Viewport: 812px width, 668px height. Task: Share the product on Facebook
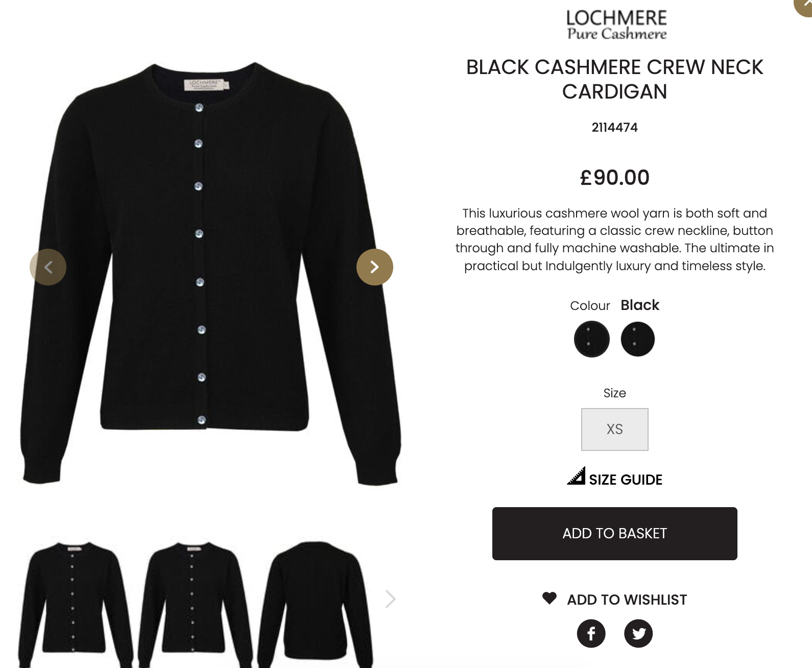[x=591, y=633]
